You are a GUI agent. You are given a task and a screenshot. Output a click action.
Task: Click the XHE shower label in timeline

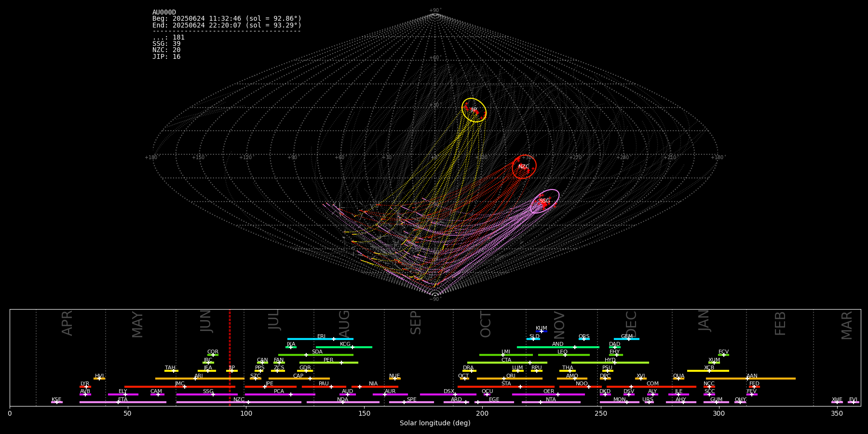coord(837,400)
